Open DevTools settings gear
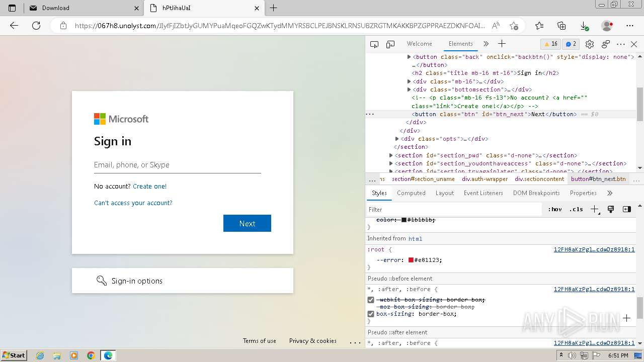The width and height of the screenshot is (644, 362). click(590, 44)
